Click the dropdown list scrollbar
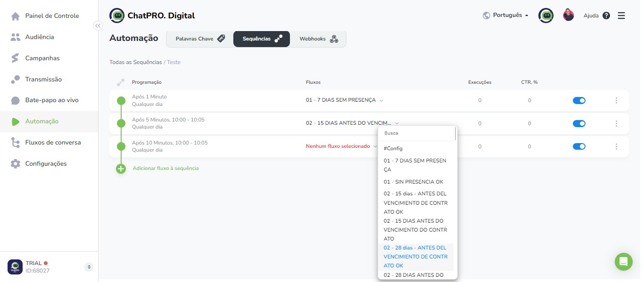Screen dimensions: 644x282 click(455, 134)
